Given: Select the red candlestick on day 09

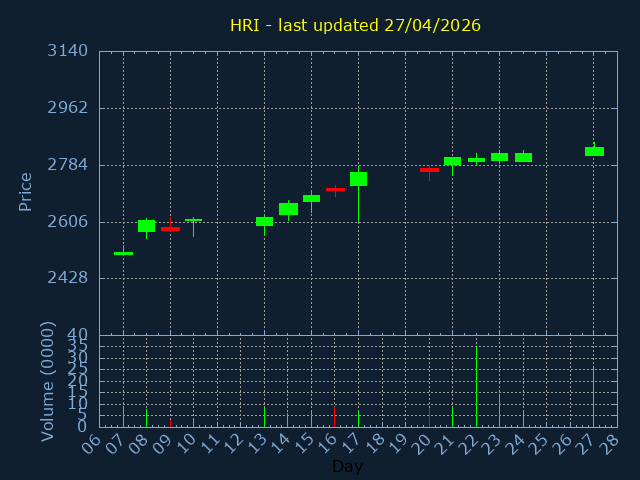Looking at the screenshot, I should click(170, 229).
